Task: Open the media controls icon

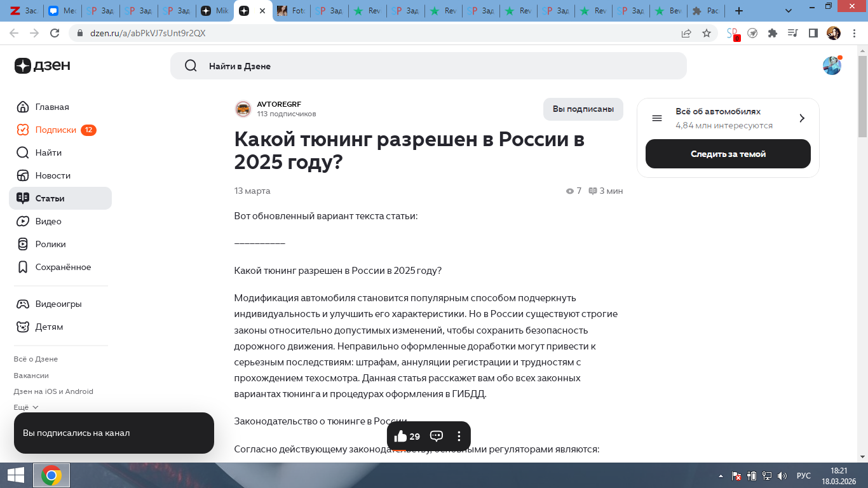Action: point(792,33)
